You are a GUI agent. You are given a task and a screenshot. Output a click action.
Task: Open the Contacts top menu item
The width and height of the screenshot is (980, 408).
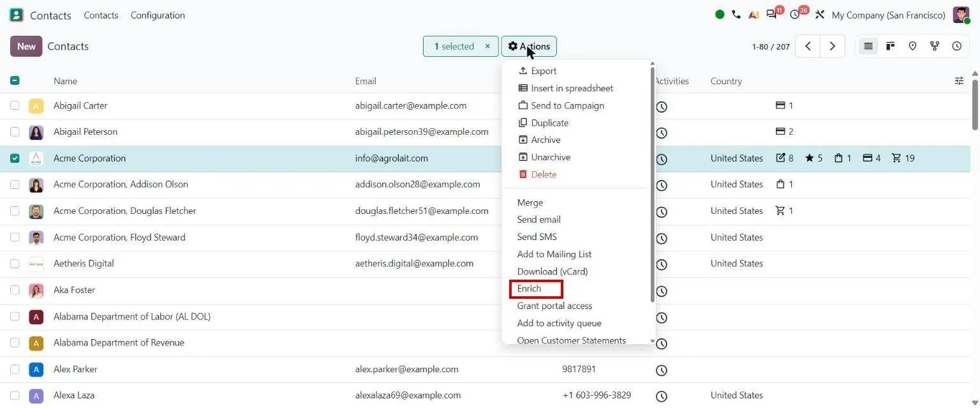[x=101, y=15]
